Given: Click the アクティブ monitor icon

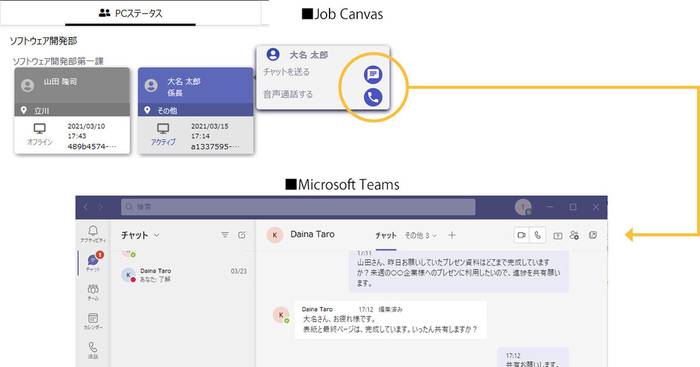Looking at the screenshot, I should point(163,129).
